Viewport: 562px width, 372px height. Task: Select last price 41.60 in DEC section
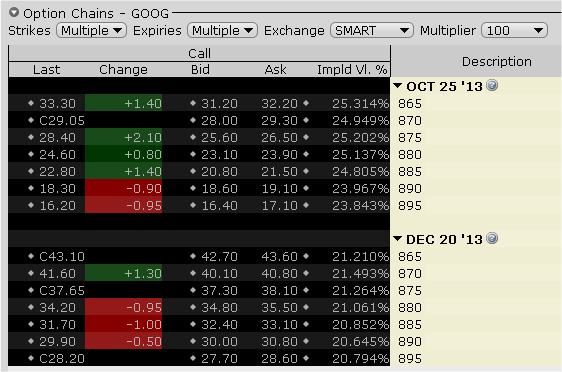pyautogui.click(x=57, y=273)
